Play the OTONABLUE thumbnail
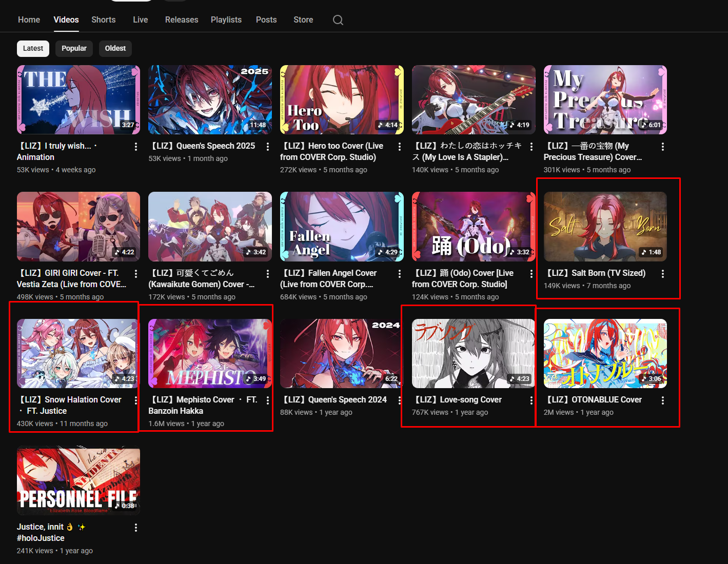The image size is (728, 564). (x=605, y=353)
